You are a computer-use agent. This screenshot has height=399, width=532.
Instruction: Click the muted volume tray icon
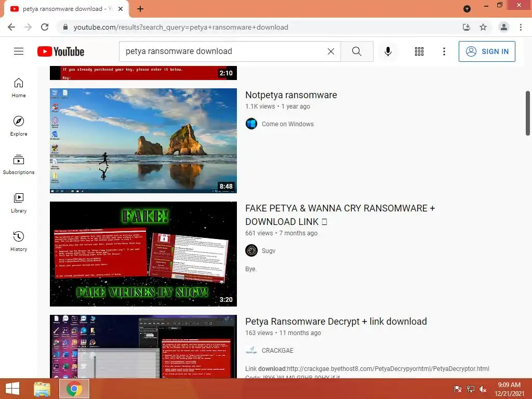click(483, 389)
